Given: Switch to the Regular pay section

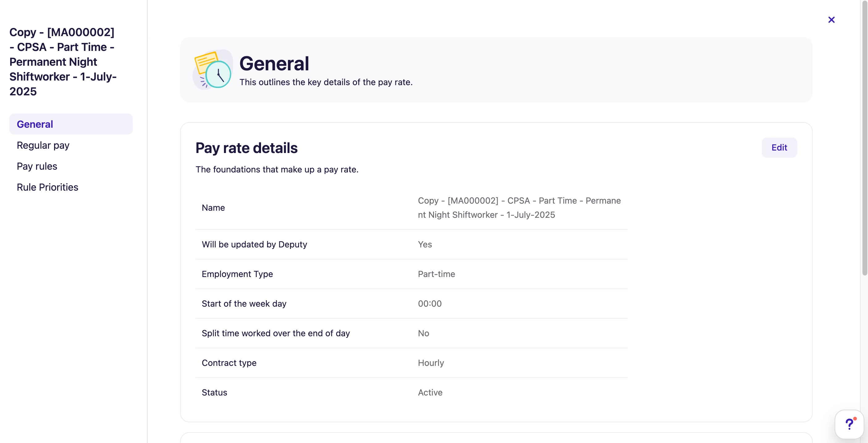Looking at the screenshot, I should point(43,145).
